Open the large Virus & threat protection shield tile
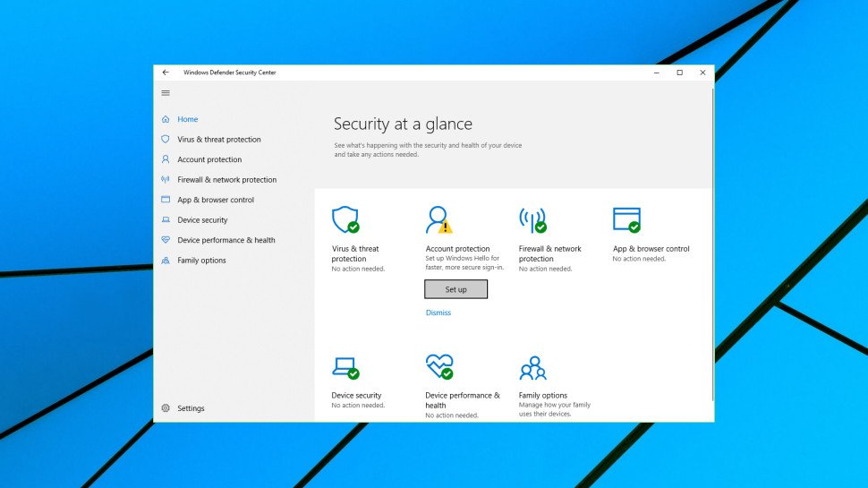868x488 pixels. tap(345, 219)
